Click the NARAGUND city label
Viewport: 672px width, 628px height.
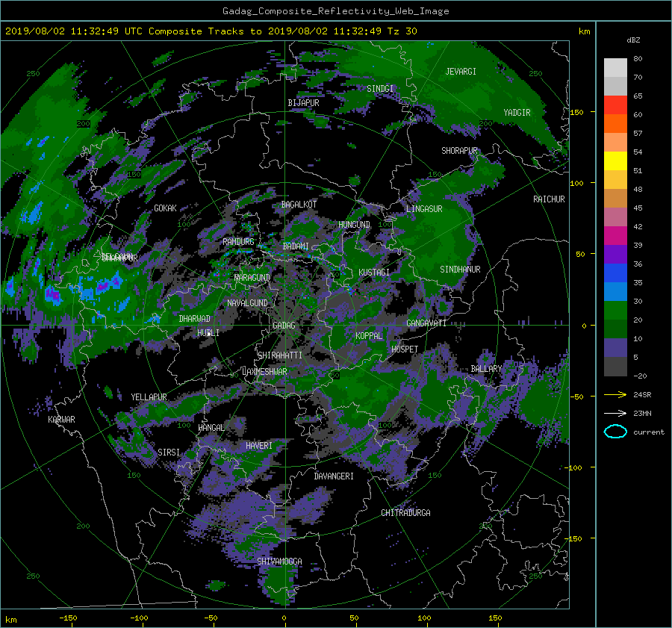click(x=252, y=278)
